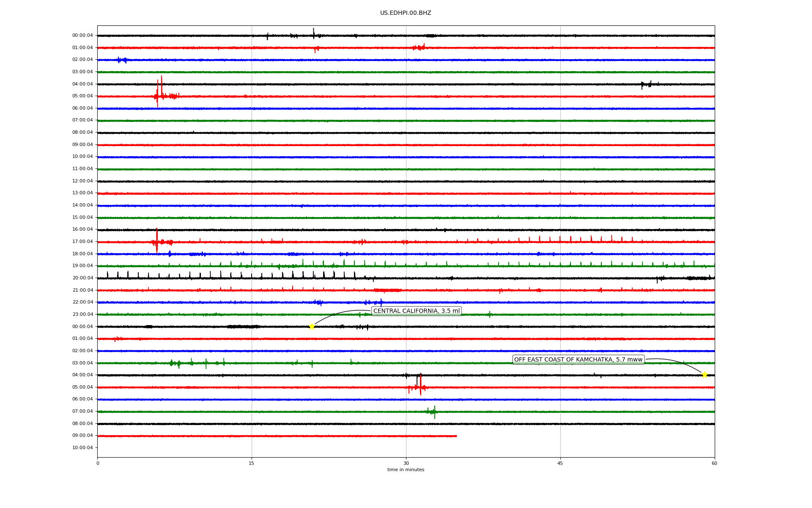Screen dimensions: 812x508
Task: Select the CENTRAL CALIFORNIA, 3.5 ml annotation
Action: [x=416, y=311]
